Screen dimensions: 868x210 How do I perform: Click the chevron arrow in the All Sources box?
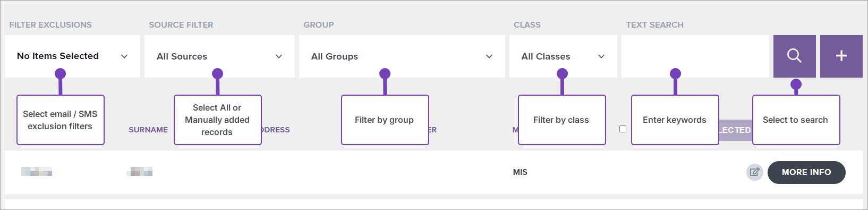(x=279, y=56)
